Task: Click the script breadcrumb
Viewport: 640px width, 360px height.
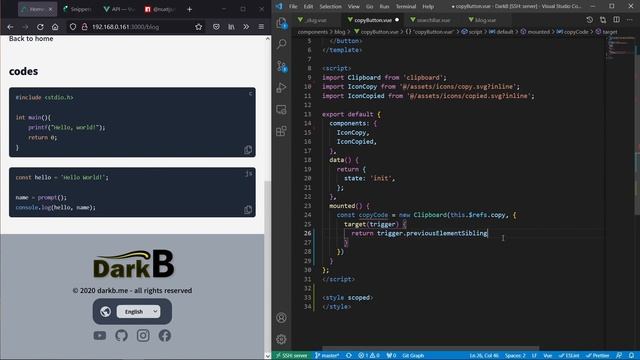Action: [x=472, y=32]
